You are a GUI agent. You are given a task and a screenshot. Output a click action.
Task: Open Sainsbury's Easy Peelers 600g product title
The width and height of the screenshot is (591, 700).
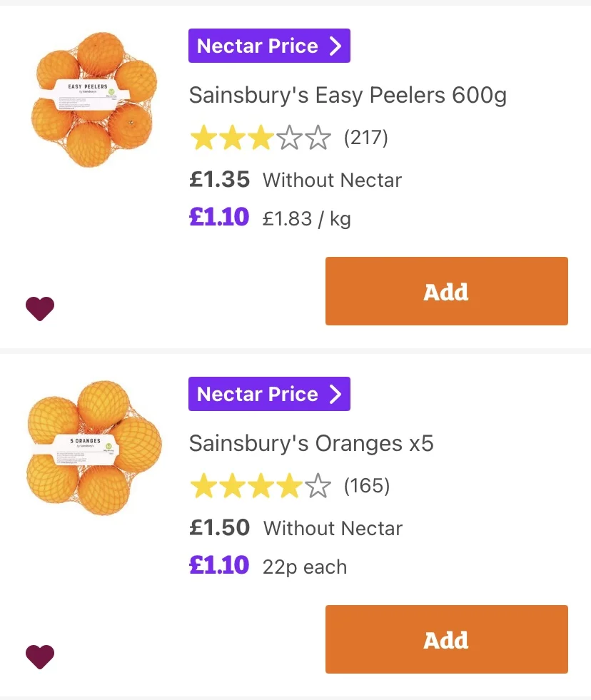pyautogui.click(x=348, y=95)
